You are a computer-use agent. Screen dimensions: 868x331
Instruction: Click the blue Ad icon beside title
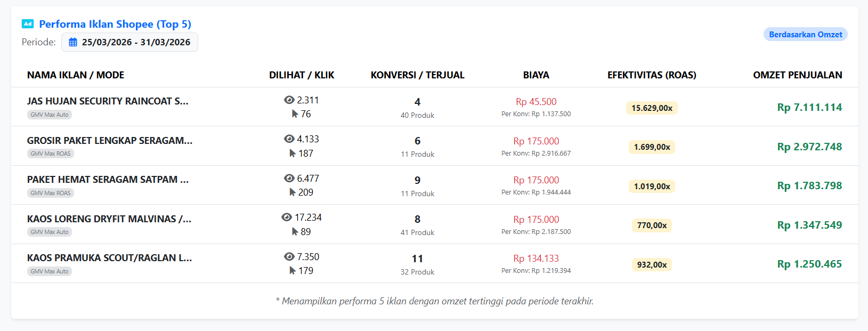28,23
